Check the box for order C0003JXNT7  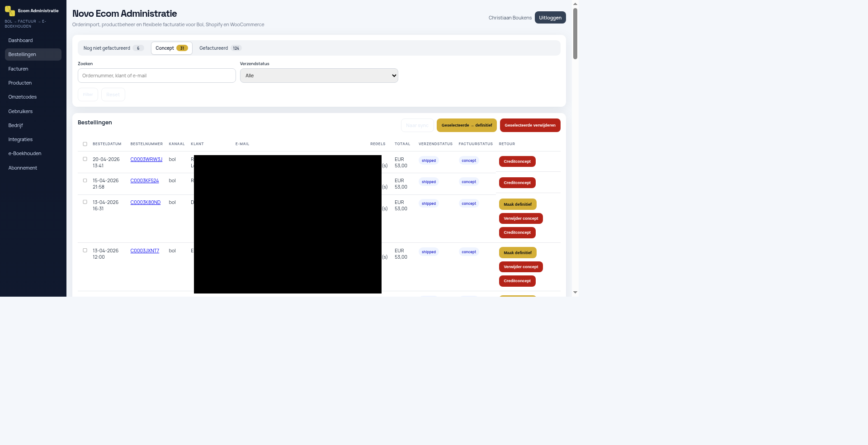pos(85,251)
